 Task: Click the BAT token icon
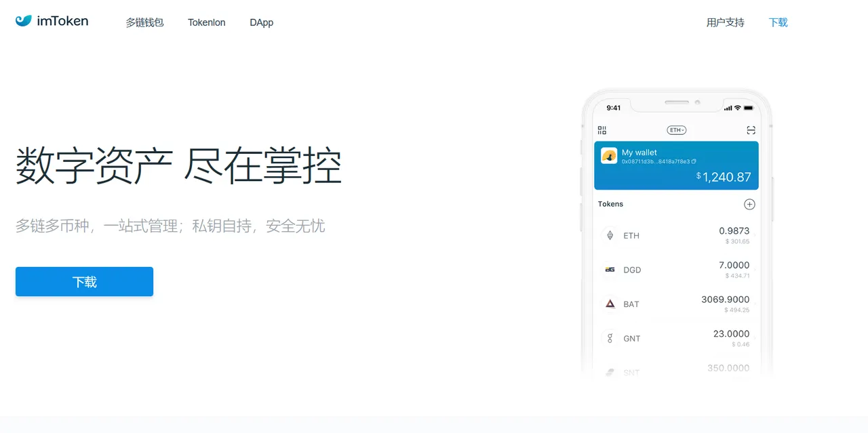point(610,304)
